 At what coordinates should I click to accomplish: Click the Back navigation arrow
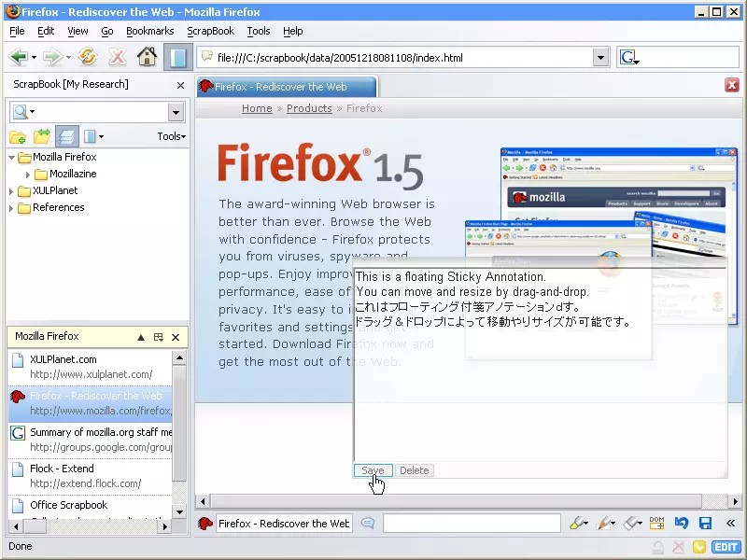click(18, 57)
